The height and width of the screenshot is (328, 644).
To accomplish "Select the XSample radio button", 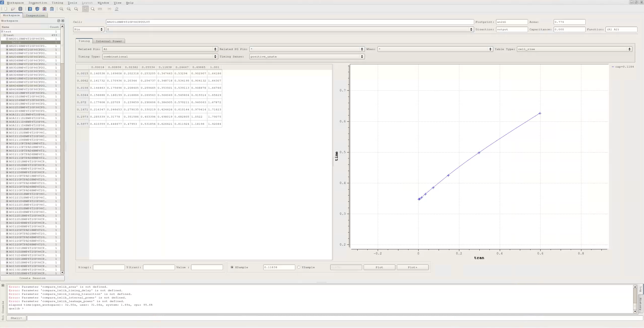I will pos(232,267).
